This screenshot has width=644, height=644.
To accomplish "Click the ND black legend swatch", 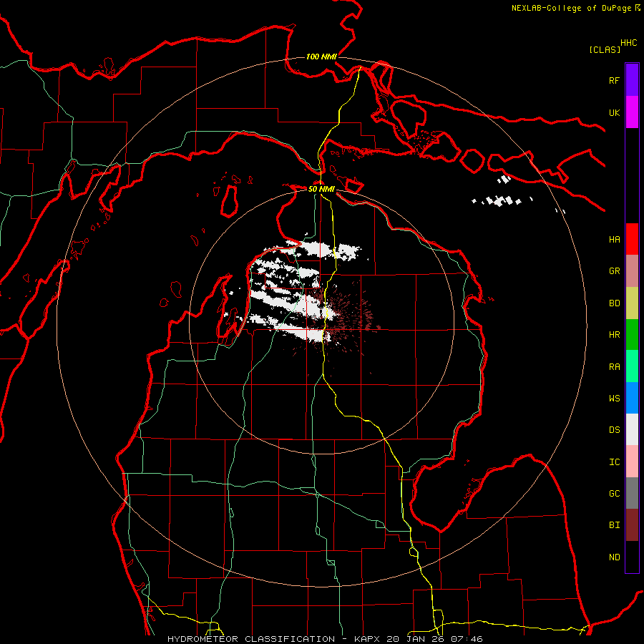I will point(632,557).
